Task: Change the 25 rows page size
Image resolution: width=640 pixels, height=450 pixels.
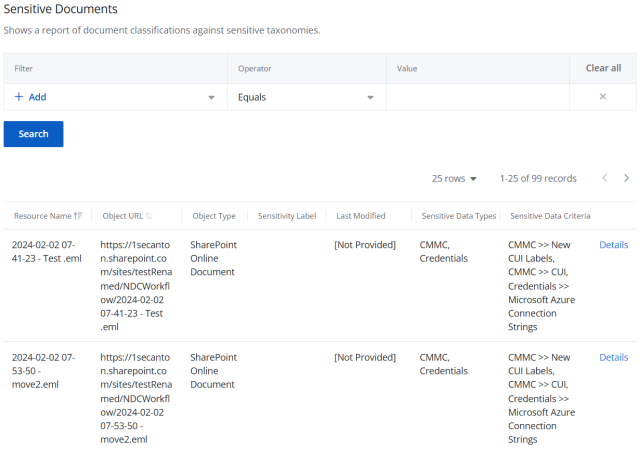Action: click(x=454, y=178)
